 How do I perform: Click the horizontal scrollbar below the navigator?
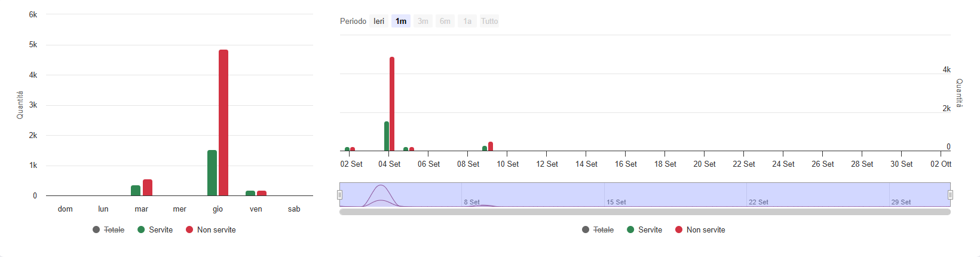click(645, 212)
